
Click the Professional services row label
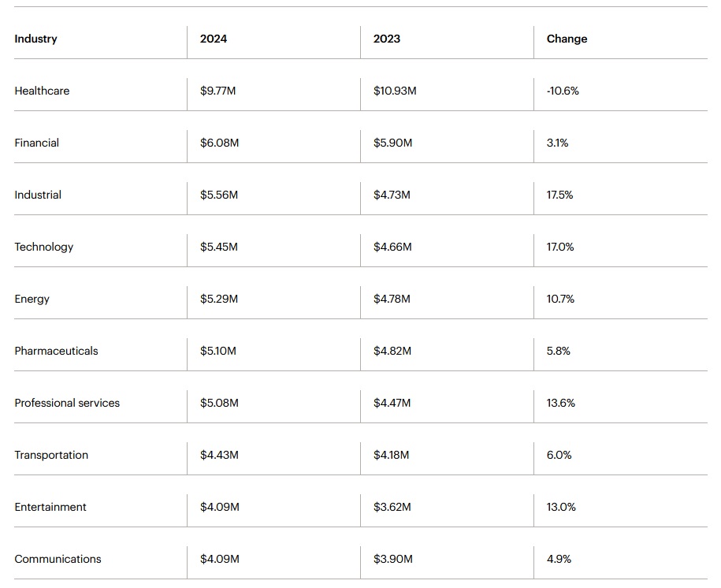67,403
